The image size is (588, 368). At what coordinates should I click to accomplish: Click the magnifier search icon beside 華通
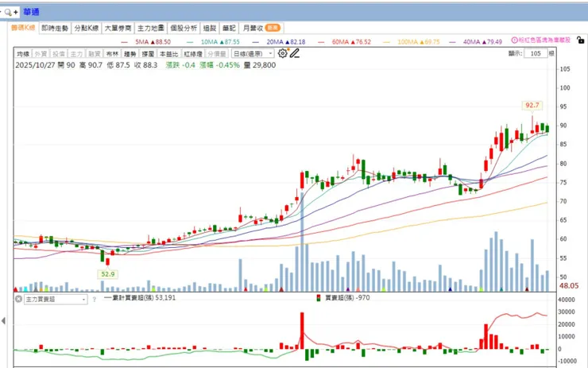coord(8,12)
